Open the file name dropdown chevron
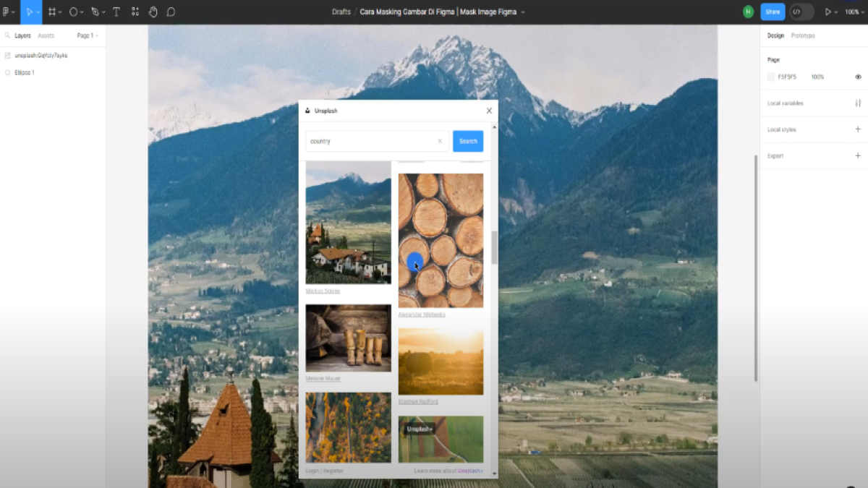The width and height of the screenshot is (868, 488). (x=523, y=12)
